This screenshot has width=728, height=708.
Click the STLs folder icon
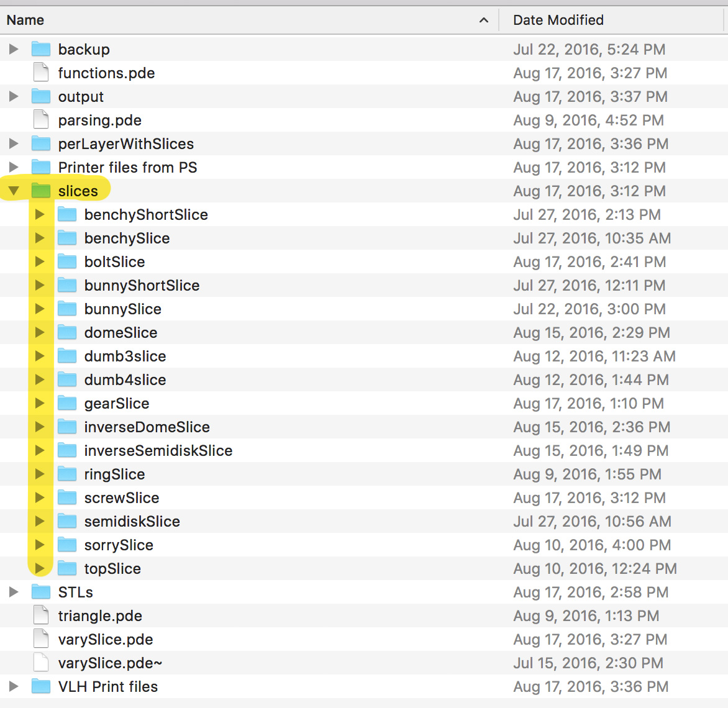pyautogui.click(x=40, y=592)
